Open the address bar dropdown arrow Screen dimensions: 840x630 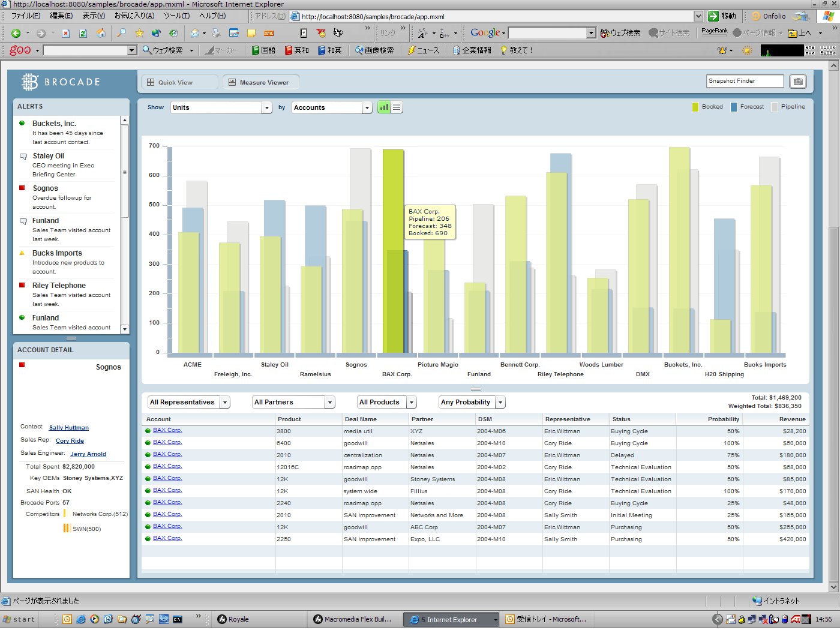698,16
